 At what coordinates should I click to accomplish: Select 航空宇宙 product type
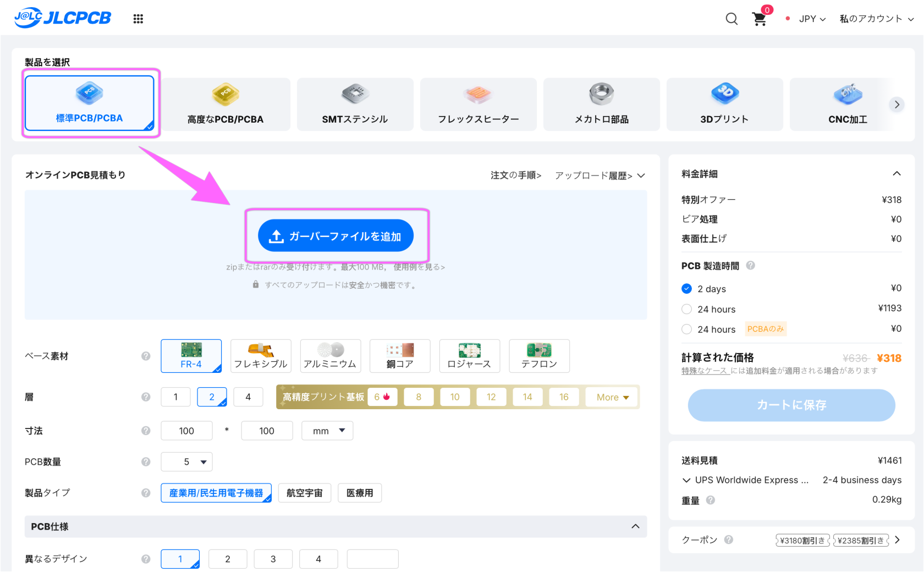[x=305, y=493]
